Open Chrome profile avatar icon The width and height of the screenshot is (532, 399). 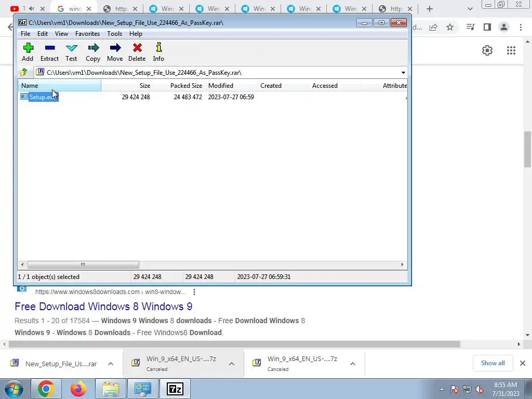[x=504, y=27]
